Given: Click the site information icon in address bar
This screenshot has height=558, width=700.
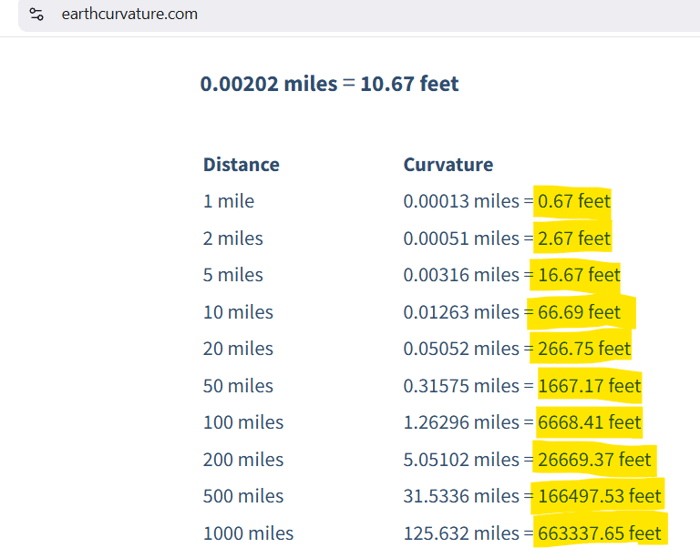Looking at the screenshot, I should point(37,15).
